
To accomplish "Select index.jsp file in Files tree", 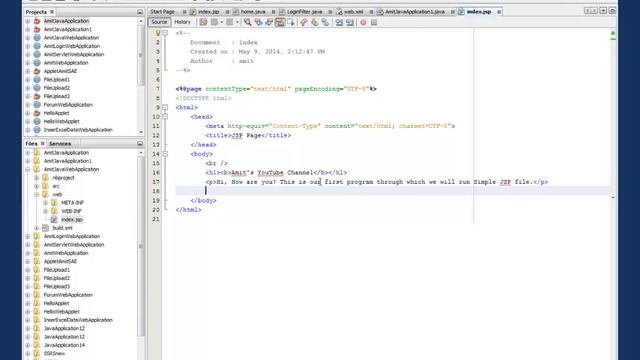I will pos(72,220).
